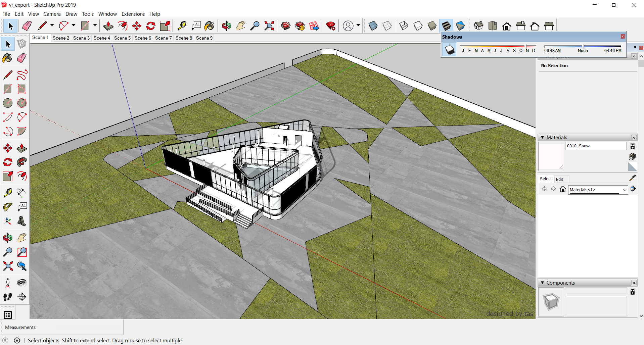Toggle Shaded With Textures style
Viewport: 644px width, 345px height.
pos(446,26)
